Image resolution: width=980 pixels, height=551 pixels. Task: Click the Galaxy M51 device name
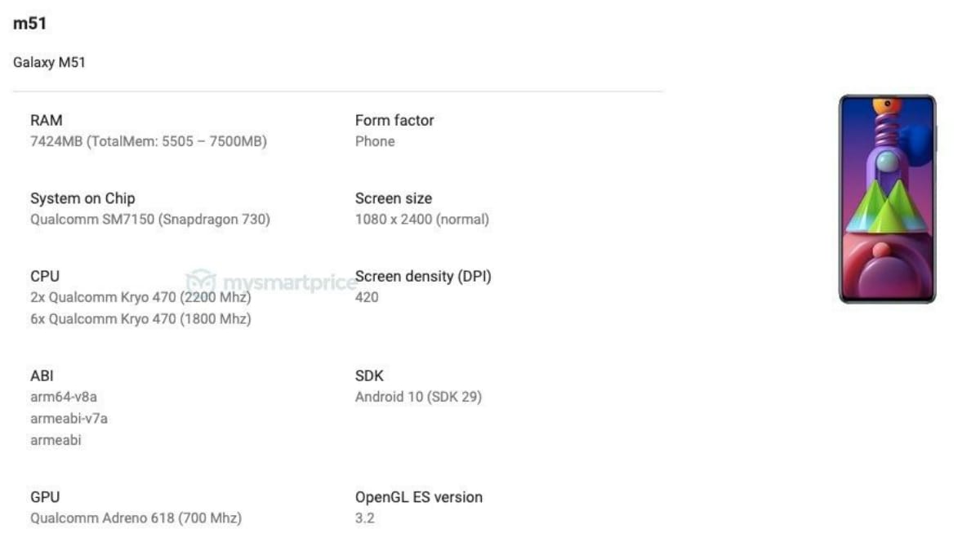[49, 63]
